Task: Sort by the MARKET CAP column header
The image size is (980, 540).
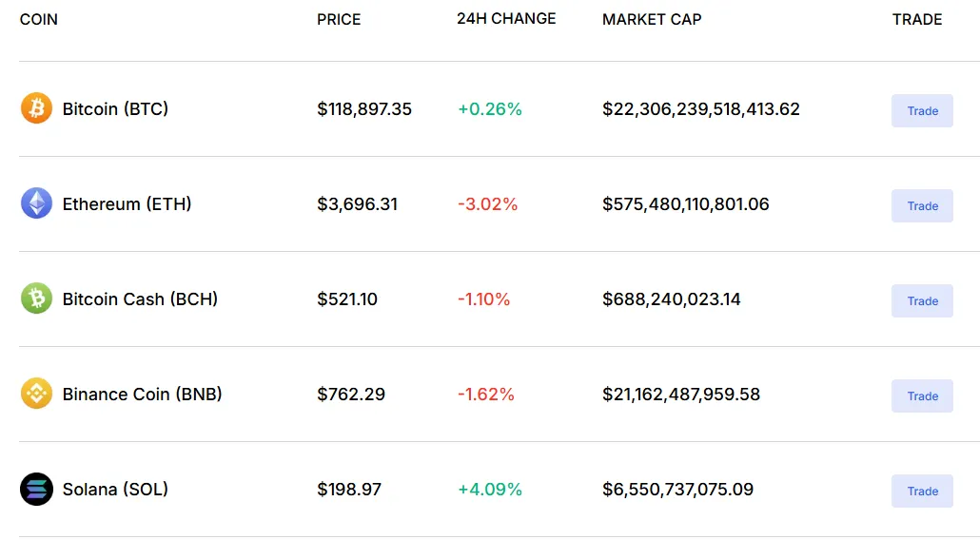Action: click(x=652, y=19)
